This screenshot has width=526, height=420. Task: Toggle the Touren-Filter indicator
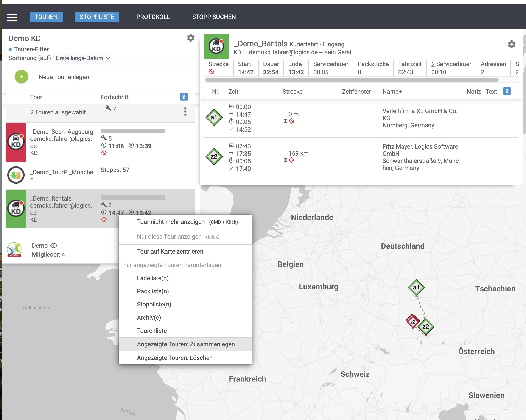click(x=10, y=49)
